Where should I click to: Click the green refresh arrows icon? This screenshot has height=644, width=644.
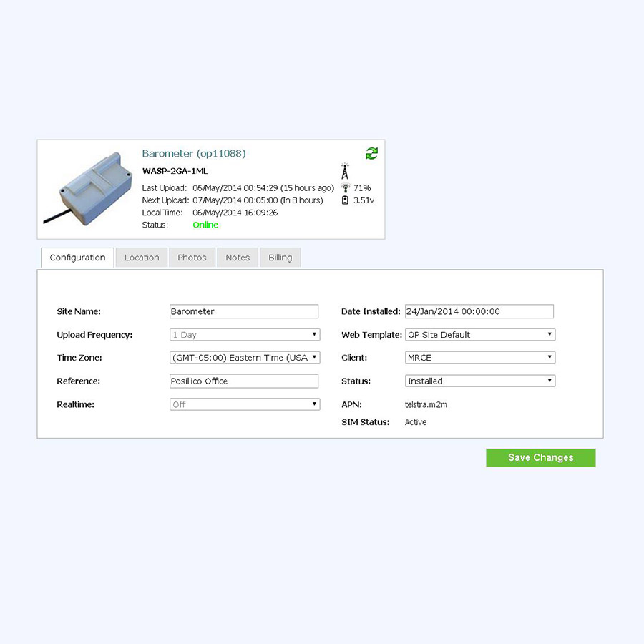coord(371,154)
